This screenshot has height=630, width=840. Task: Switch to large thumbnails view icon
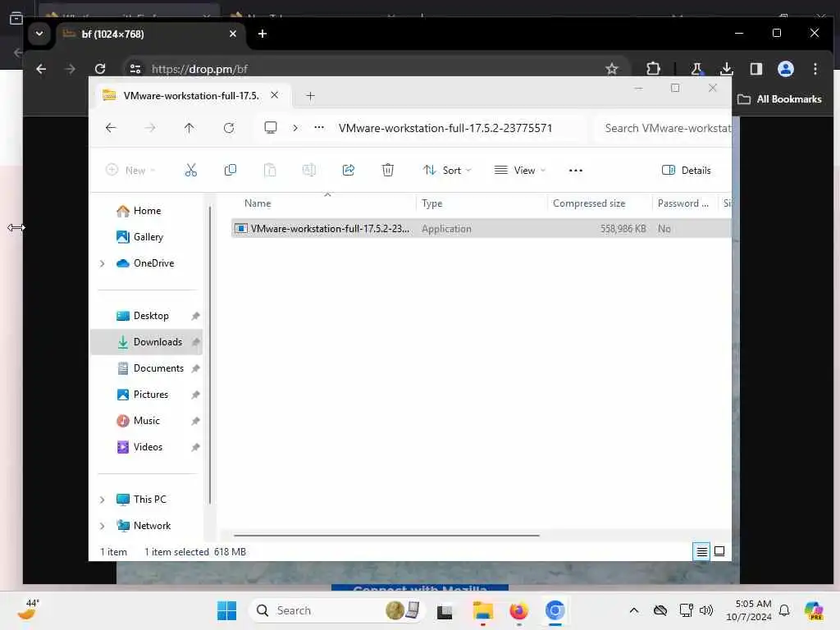(719, 551)
